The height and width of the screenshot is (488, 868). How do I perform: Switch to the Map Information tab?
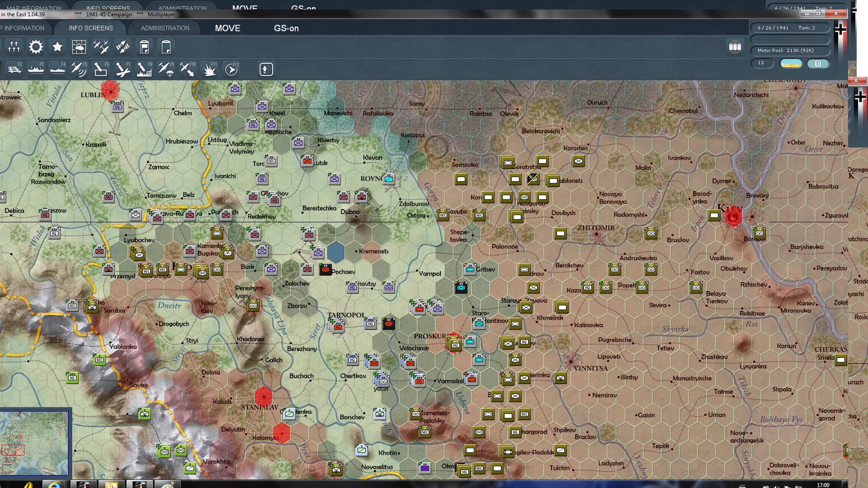click(x=23, y=28)
